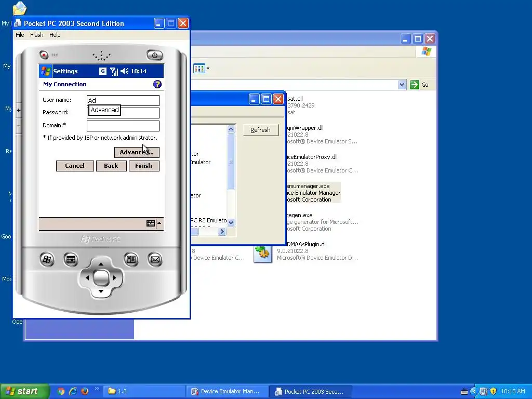532x399 pixels.
Task: Open File menu in Pocket PC emulator
Action: pos(20,35)
